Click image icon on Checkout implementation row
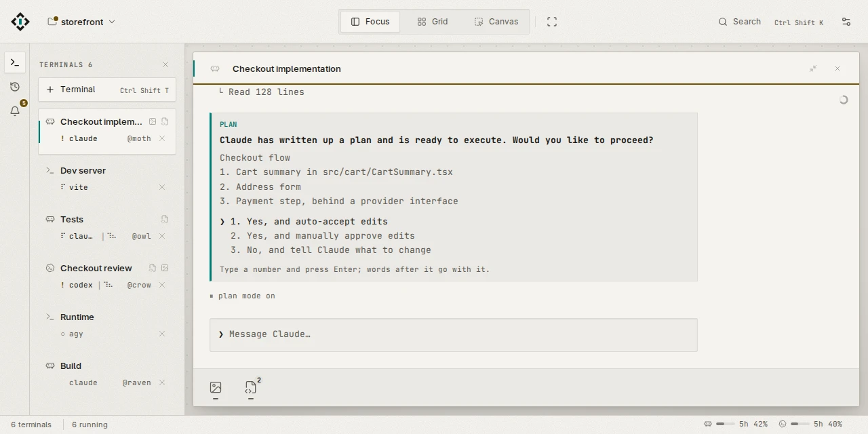 (153, 122)
